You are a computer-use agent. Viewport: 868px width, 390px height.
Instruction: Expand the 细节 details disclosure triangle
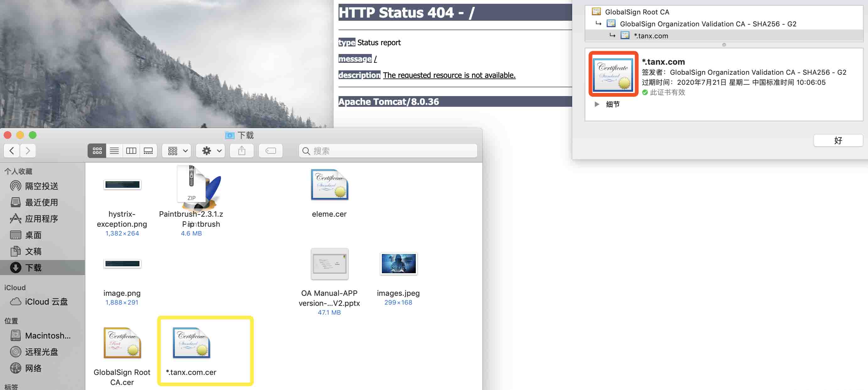pyautogui.click(x=597, y=104)
